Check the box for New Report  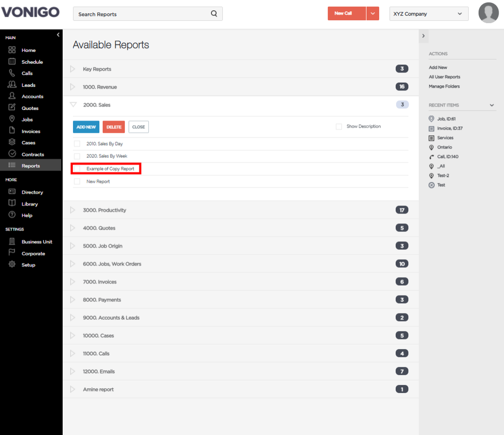click(77, 182)
